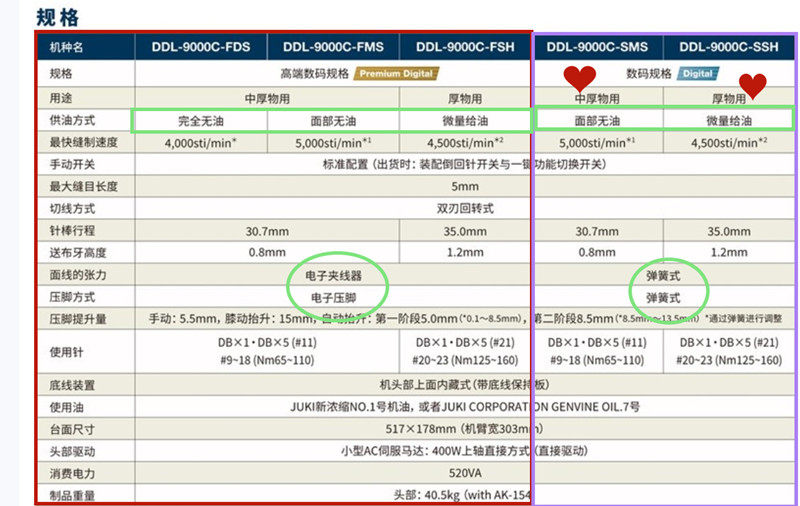The image size is (800, 506).
Task: Select the 手动开关 row label
Action: (x=72, y=164)
